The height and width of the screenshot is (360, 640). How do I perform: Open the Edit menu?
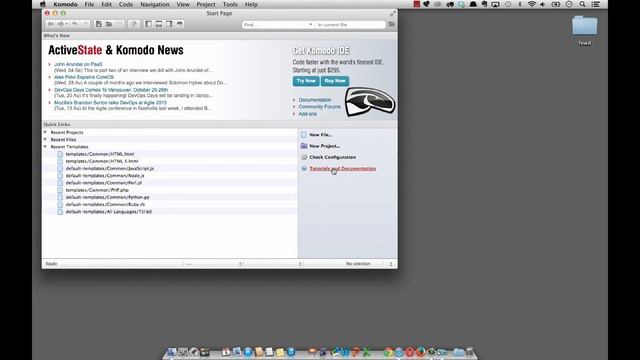click(107, 4)
